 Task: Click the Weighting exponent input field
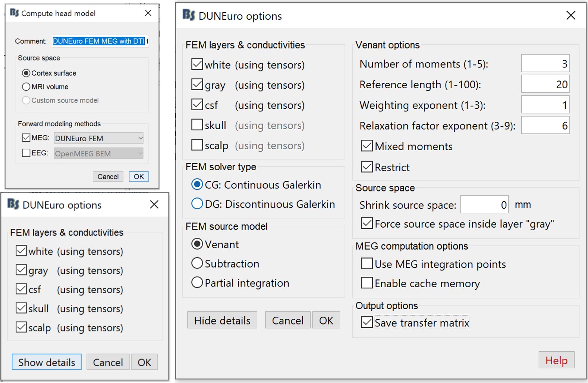(x=545, y=105)
